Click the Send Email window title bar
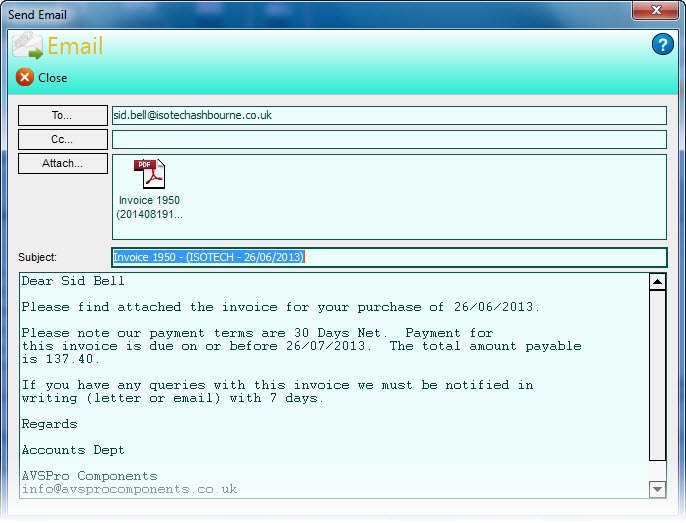The image size is (686, 523). click(300, 14)
